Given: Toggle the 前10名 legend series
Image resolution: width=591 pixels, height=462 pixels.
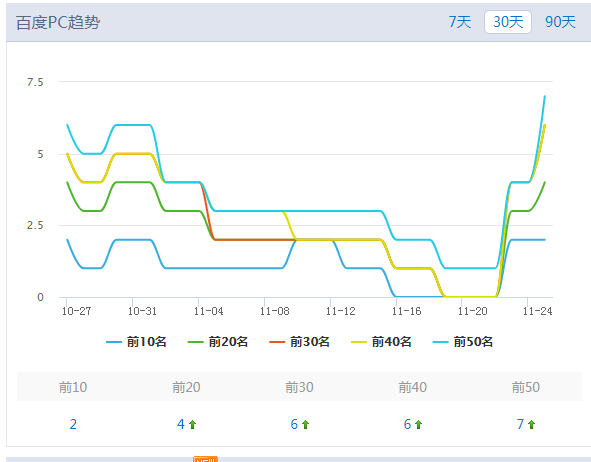Looking at the screenshot, I should pyautogui.click(x=136, y=341).
